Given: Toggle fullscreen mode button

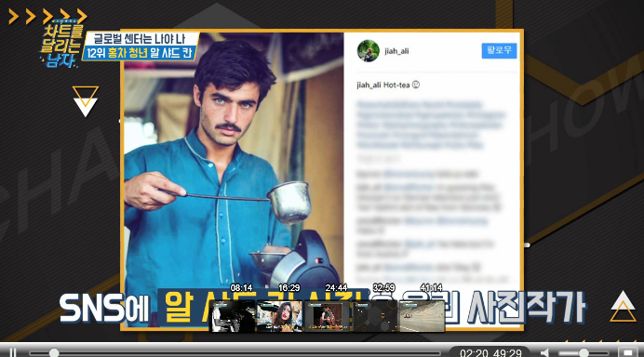Looking at the screenshot, I should click(627, 352).
